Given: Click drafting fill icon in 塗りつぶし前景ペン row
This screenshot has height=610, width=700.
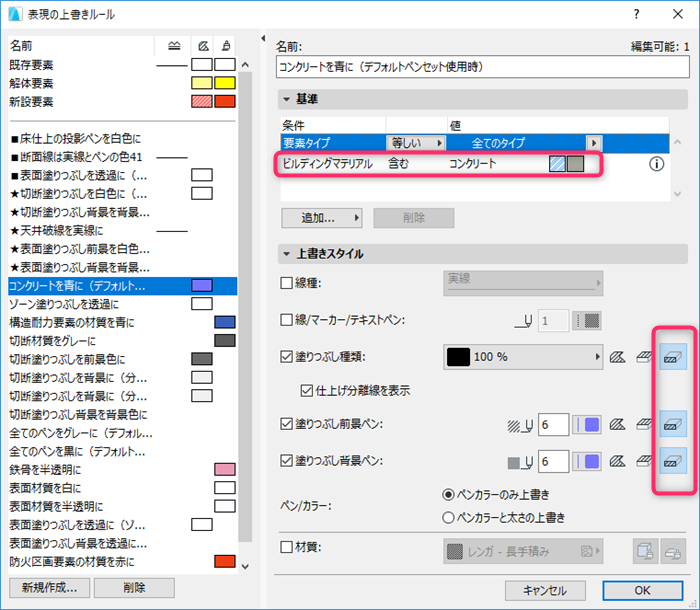Looking at the screenshot, I should (x=618, y=424).
